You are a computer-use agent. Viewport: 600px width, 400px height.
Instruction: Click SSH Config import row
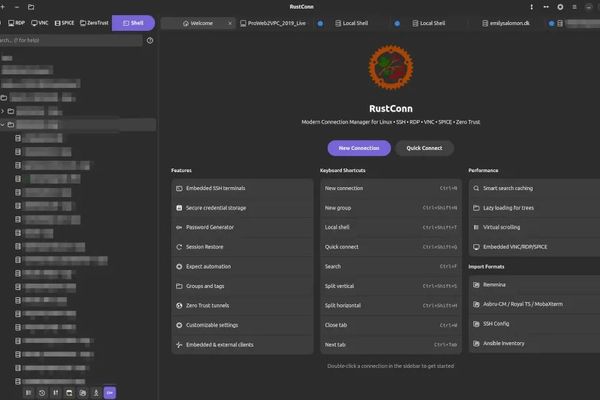tap(534, 324)
